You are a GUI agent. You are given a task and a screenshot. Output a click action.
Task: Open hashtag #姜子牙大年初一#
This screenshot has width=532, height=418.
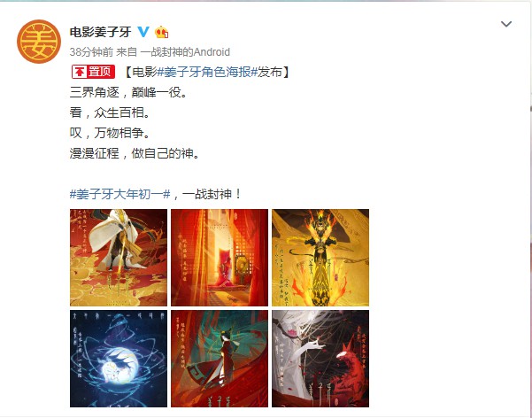click(120, 194)
